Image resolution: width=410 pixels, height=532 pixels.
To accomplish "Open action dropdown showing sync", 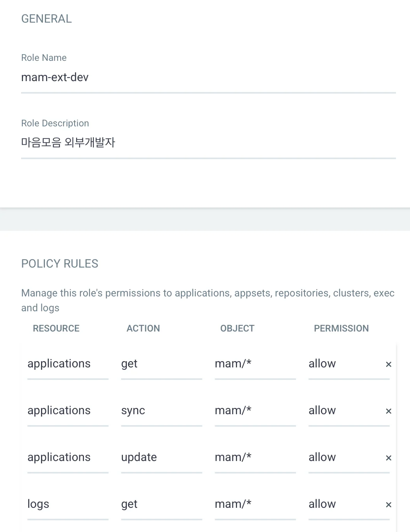I will coord(161,410).
